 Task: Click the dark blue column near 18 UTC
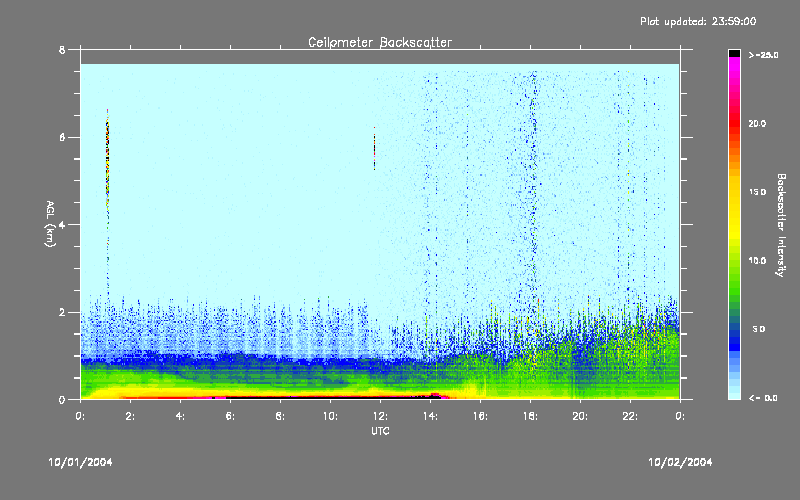533,189
